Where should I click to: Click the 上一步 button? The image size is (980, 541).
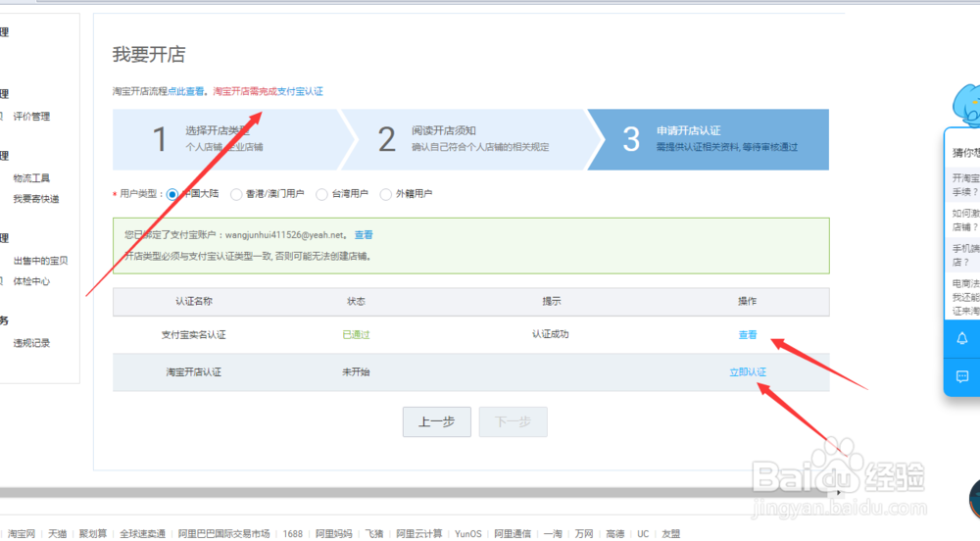pos(437,421)
